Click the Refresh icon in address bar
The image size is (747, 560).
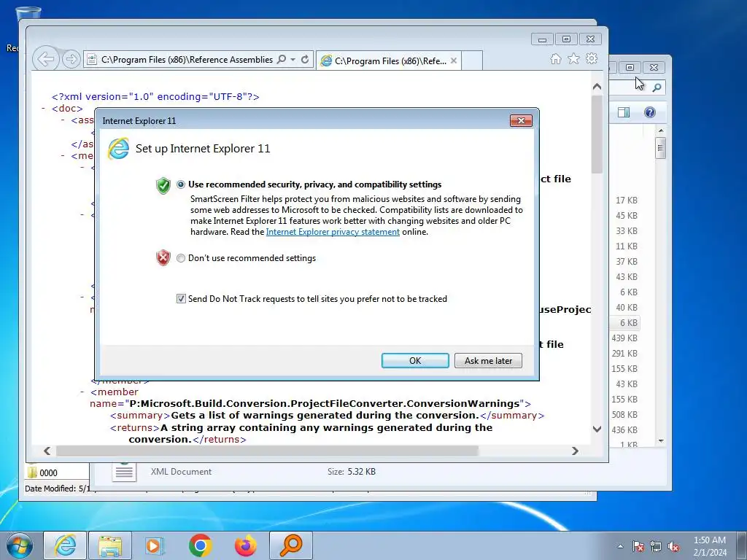click(305, 59)
